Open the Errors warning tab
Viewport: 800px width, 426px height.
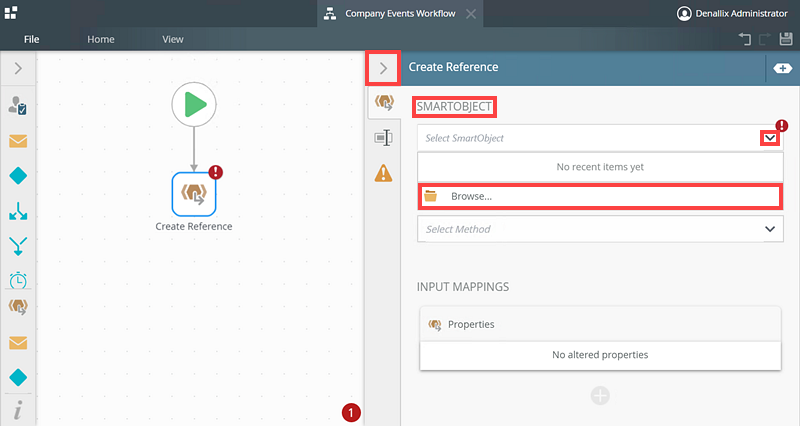click(384, 173)
